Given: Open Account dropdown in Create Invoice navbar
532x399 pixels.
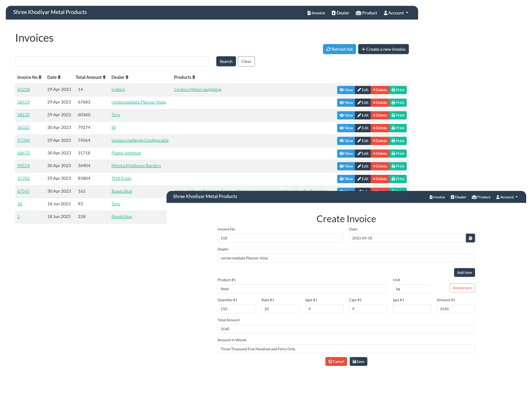Looking at the screenshot, I should [x=507, y=197].
